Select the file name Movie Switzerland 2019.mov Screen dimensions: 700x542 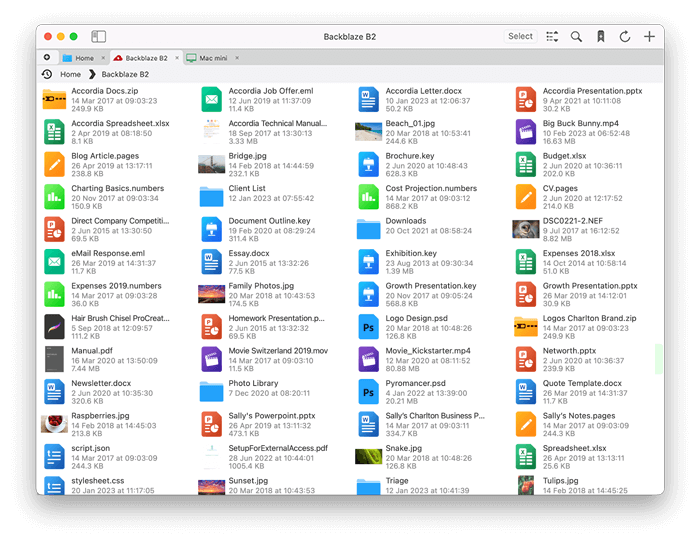click(278, 351)
